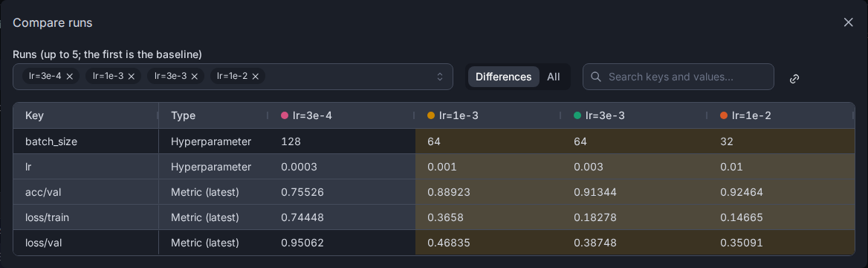Click loss/val value 0.46835
Image resolution: width=868 pixels, height=268 pixels.
[449, 243]
